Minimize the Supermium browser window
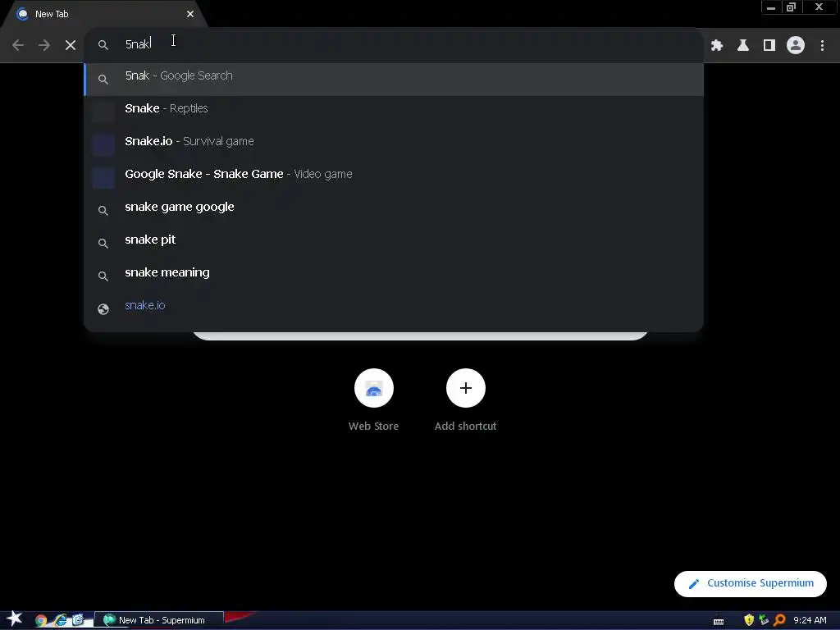This screenshot has height=630, width=840. point(771,7)
